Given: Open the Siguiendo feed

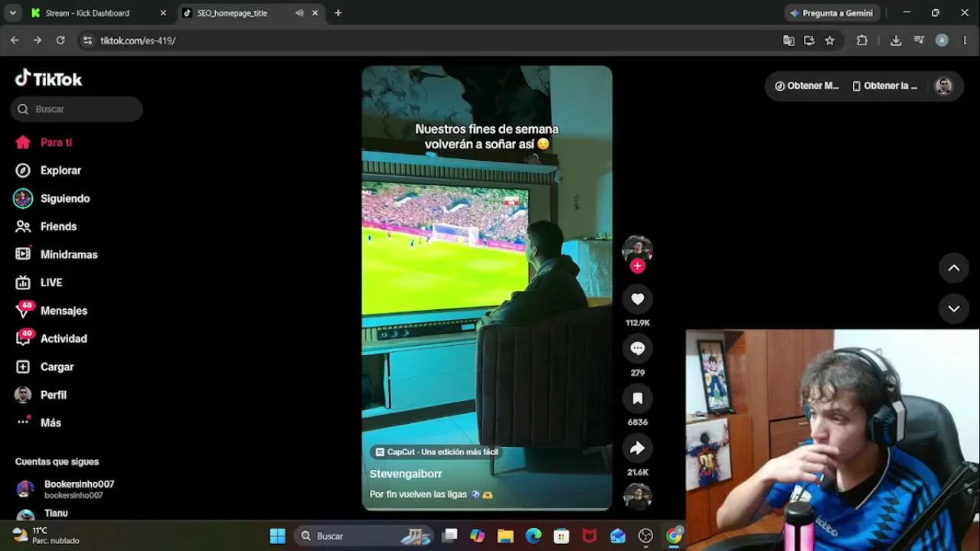Looking at the screenshot, I should tap(52, 199).
